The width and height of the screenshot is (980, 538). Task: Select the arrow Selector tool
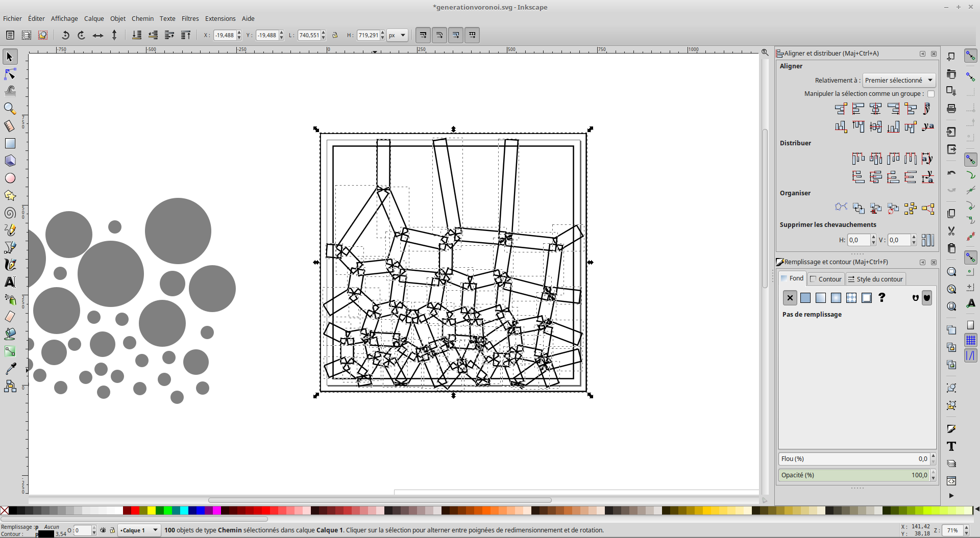10,57
